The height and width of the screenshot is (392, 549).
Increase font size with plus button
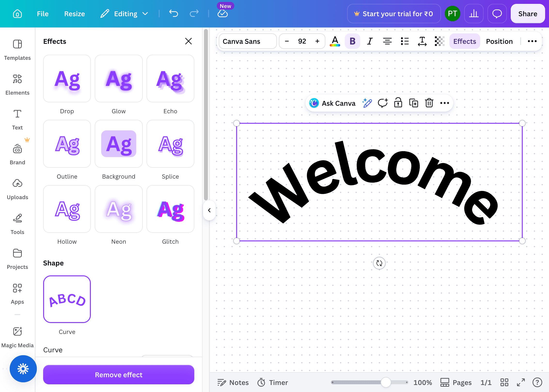(x=317, y=41)
